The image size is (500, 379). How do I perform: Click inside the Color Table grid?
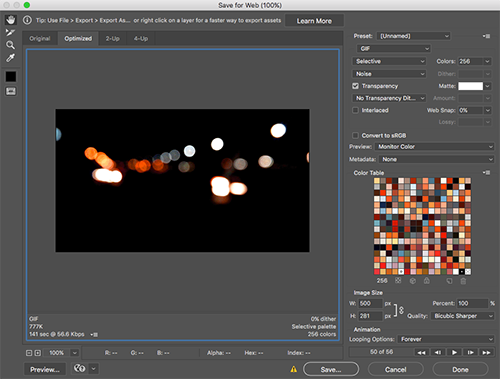click(x=422, y=226)
